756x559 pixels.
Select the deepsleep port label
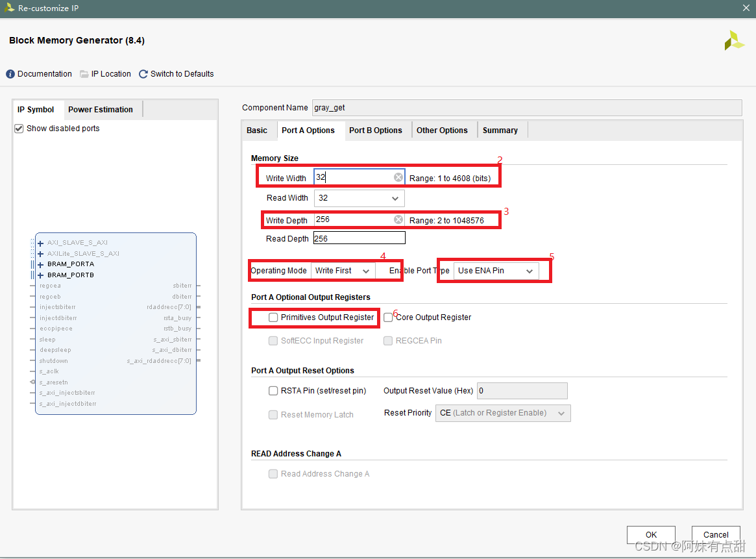coord(55,350)
